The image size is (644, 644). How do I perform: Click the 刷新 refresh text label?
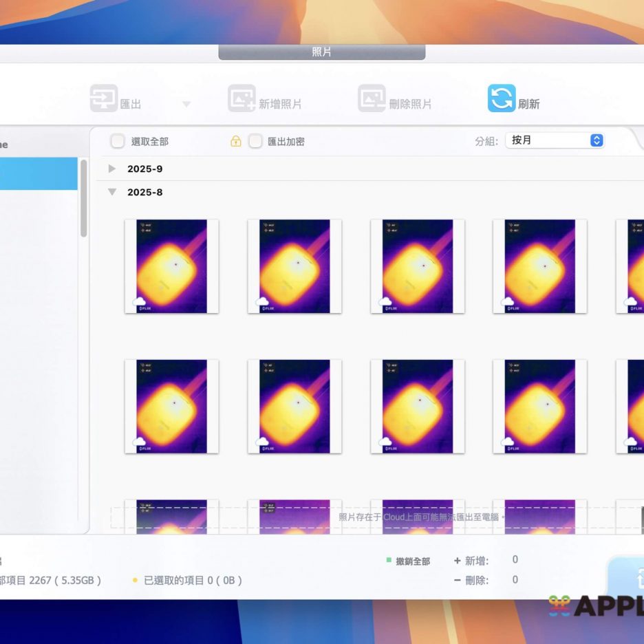coord(528,105)
